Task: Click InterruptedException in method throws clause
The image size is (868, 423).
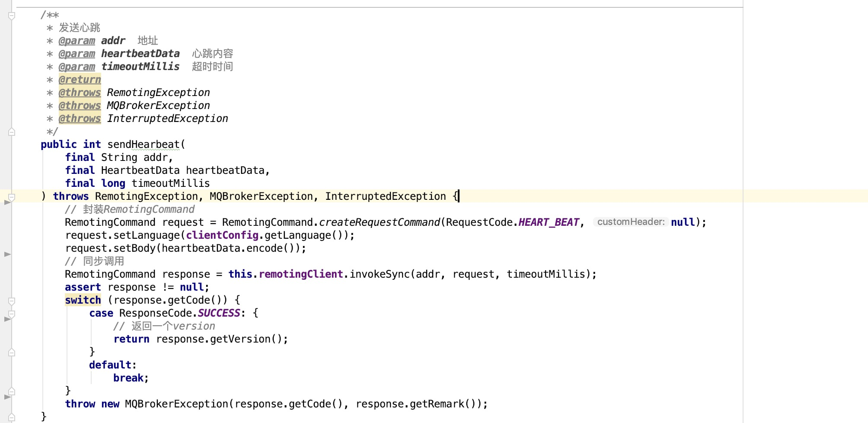Action: [385, 196]
